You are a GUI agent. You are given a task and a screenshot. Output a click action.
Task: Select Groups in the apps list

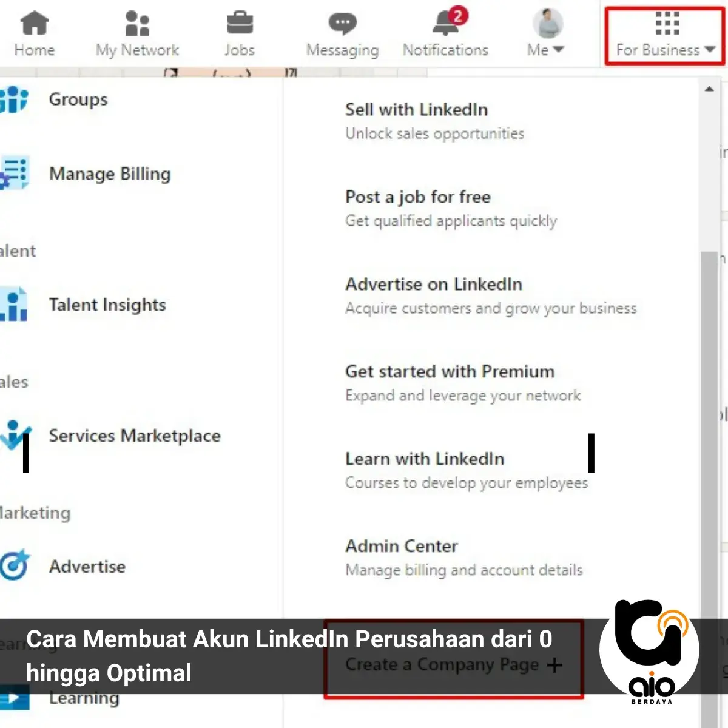point(78,99)
